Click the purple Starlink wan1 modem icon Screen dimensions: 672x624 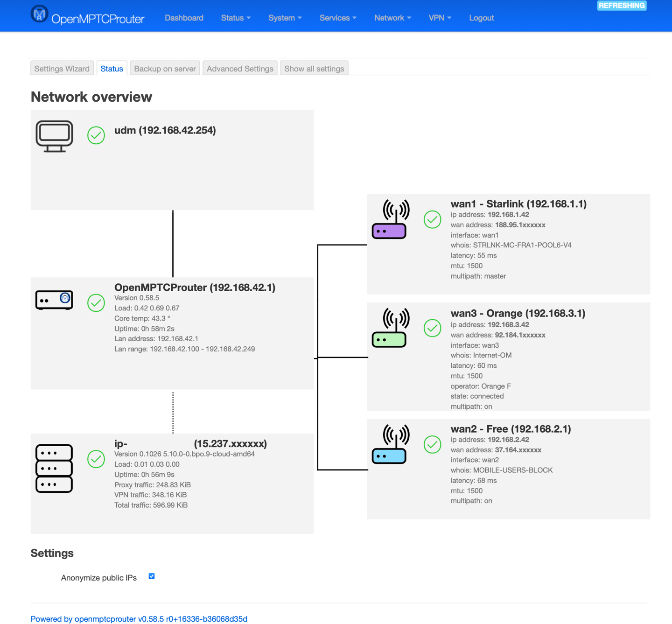coord(391,219)
